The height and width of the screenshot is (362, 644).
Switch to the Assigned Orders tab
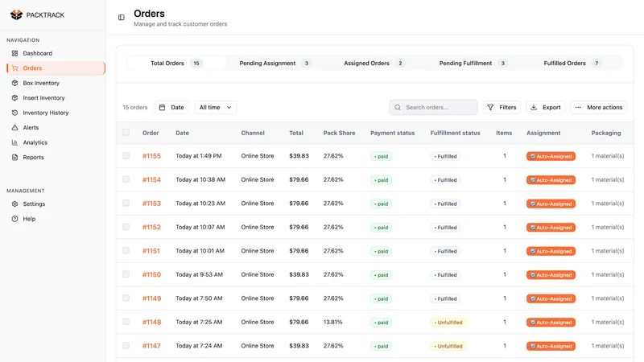coord(374,64)
